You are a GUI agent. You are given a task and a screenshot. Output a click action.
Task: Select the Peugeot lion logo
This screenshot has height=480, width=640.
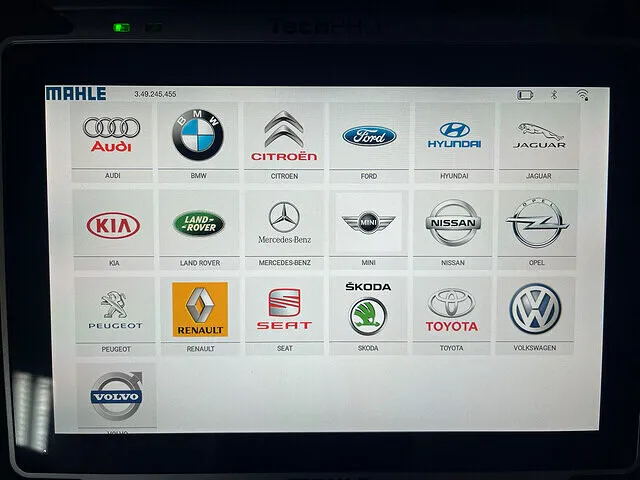tap(115, 311)
